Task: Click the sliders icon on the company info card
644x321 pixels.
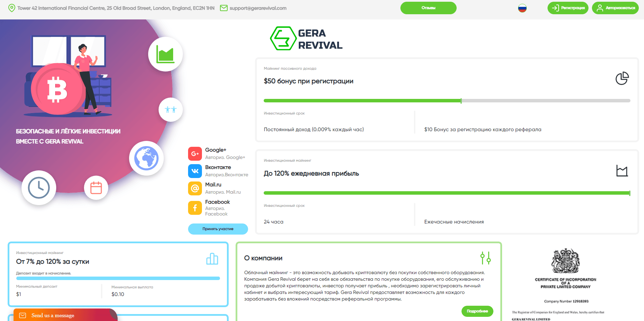Action: (485, 258)
